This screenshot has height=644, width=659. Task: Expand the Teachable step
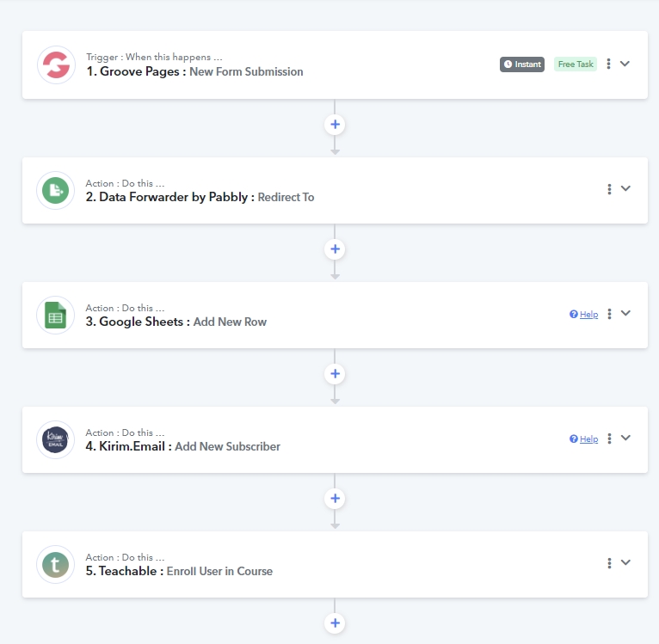pos(625,563)
